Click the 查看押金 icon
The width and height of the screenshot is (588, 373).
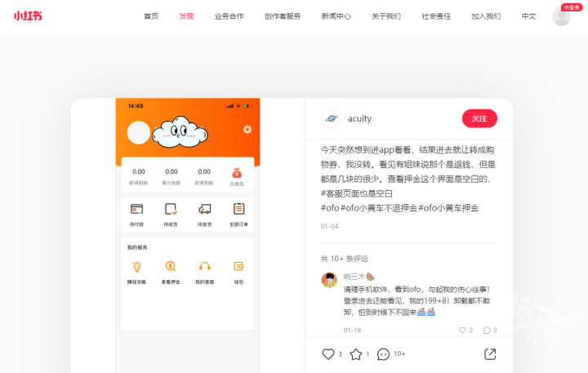171,266
